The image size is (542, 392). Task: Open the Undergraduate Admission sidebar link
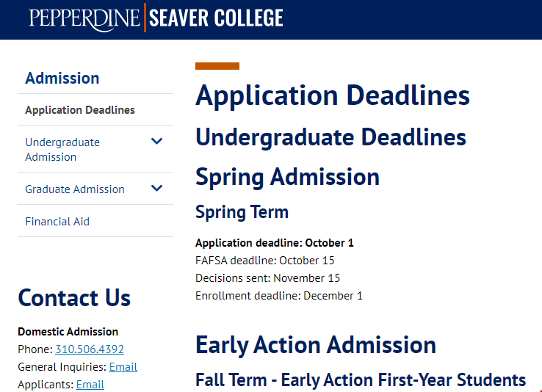[62, 149]
